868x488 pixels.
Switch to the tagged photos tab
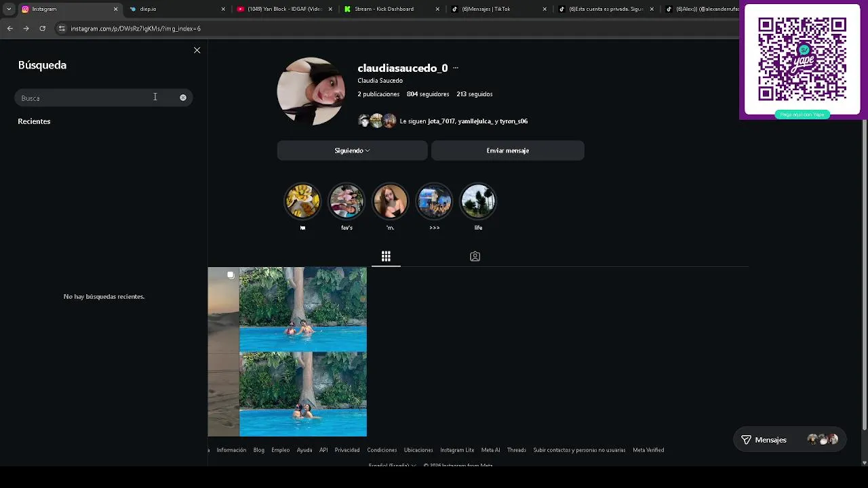(x=475, y=256)
